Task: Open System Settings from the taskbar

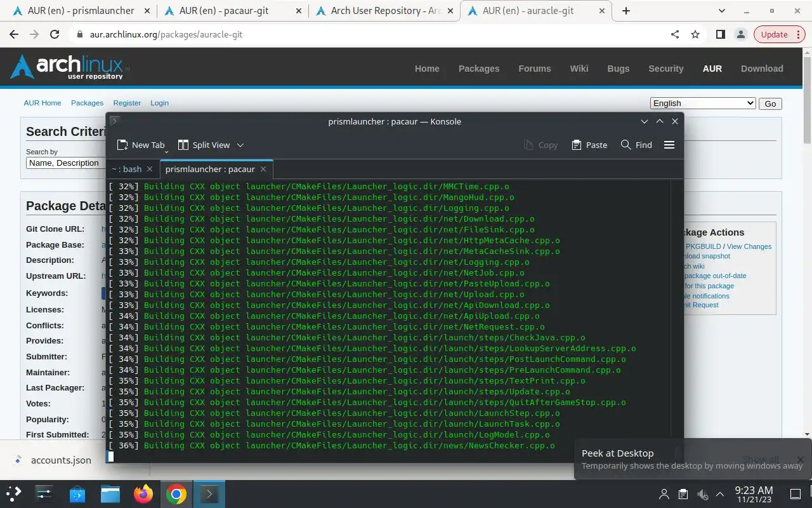Action: tap(44, 493)
